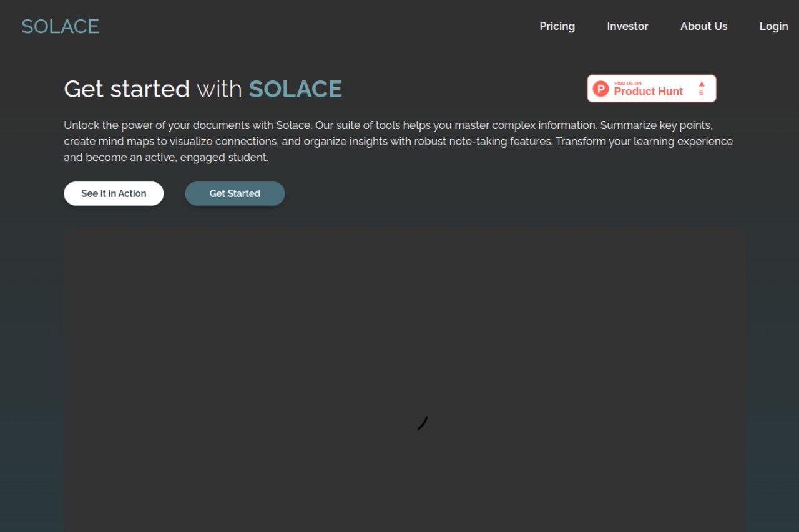Click the teal Get Started button
Viewport: 799px width, 532px height.
[235, 193]
